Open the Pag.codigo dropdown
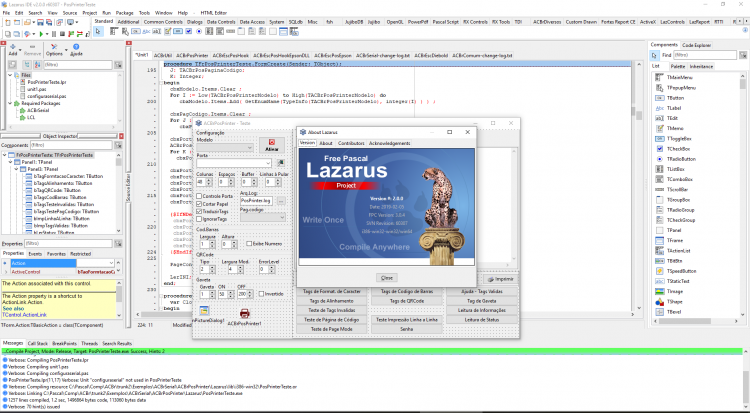The width and height of the screenshot is (750, 413). pos(282,218)
